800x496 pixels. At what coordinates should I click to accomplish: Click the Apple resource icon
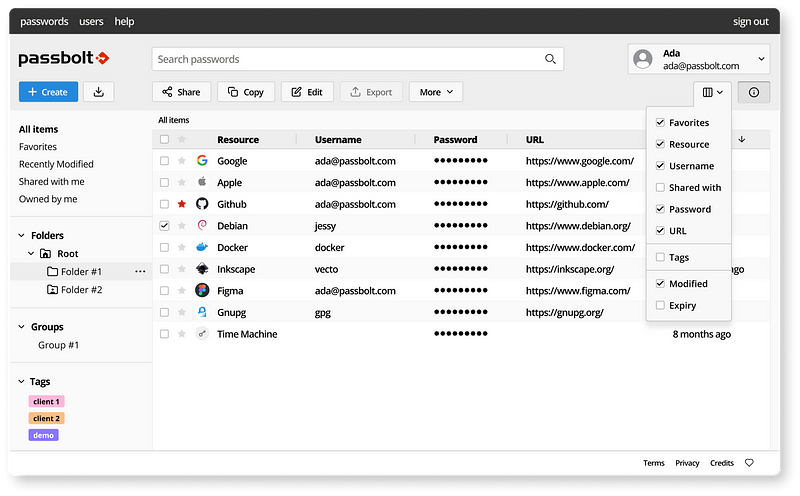pos(202,182)
